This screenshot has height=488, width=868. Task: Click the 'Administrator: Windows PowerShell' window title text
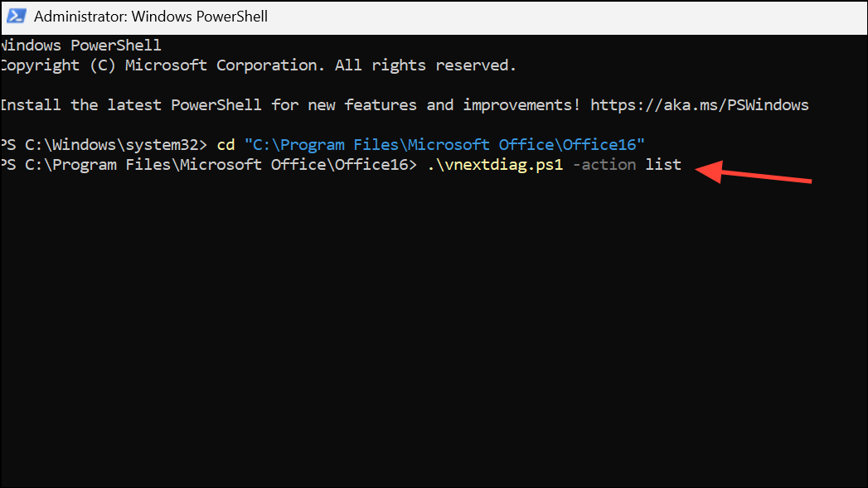click(151, 17)
